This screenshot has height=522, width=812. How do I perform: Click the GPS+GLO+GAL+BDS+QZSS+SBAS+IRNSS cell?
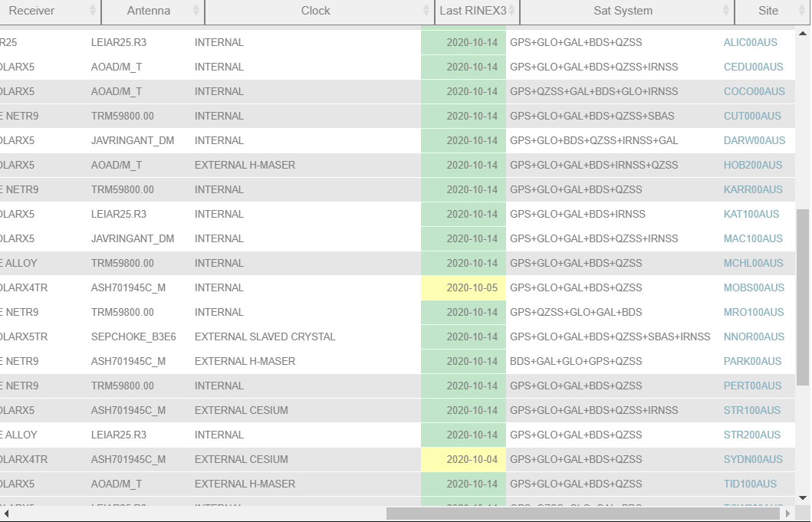610,337
